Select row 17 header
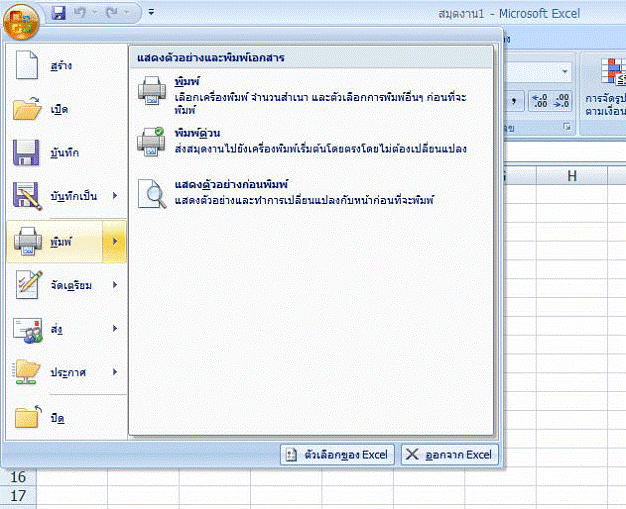 click(18, 495)
